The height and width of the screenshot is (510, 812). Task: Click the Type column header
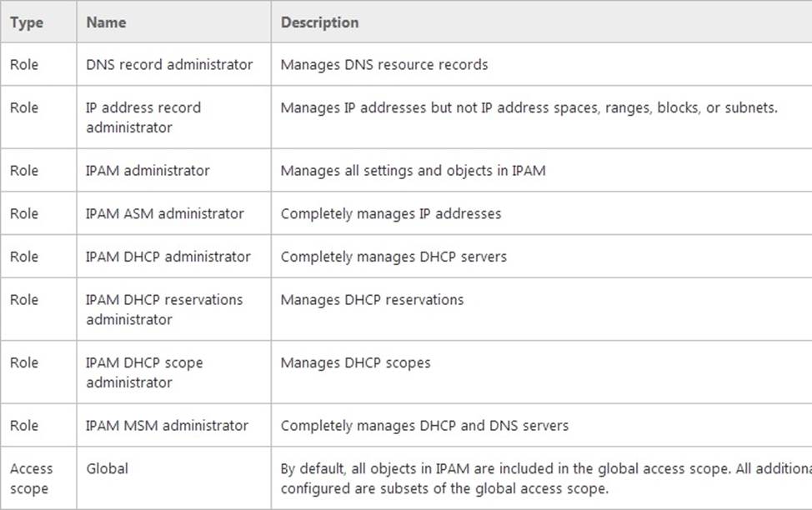pyautogui.click(x=27, y=22)
